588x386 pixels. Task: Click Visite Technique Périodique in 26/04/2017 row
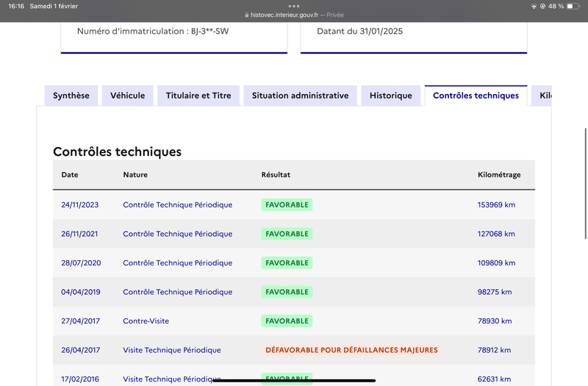[x=172, y=350]
